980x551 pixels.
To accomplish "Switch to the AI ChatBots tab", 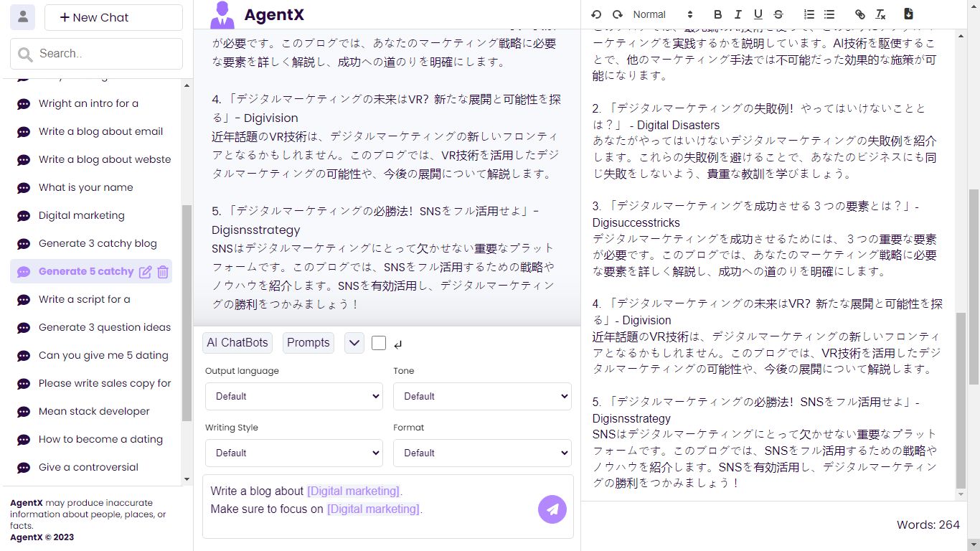I will pos(237,342).
